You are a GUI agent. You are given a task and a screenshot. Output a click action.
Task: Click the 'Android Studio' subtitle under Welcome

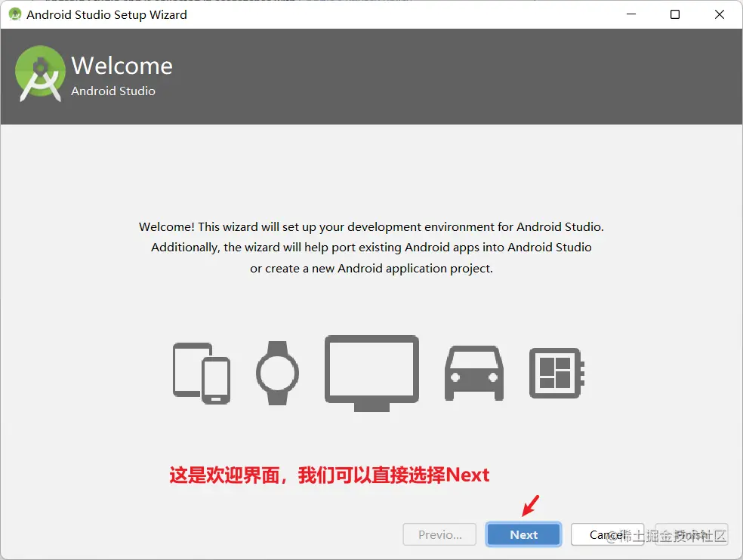point(113,91)
